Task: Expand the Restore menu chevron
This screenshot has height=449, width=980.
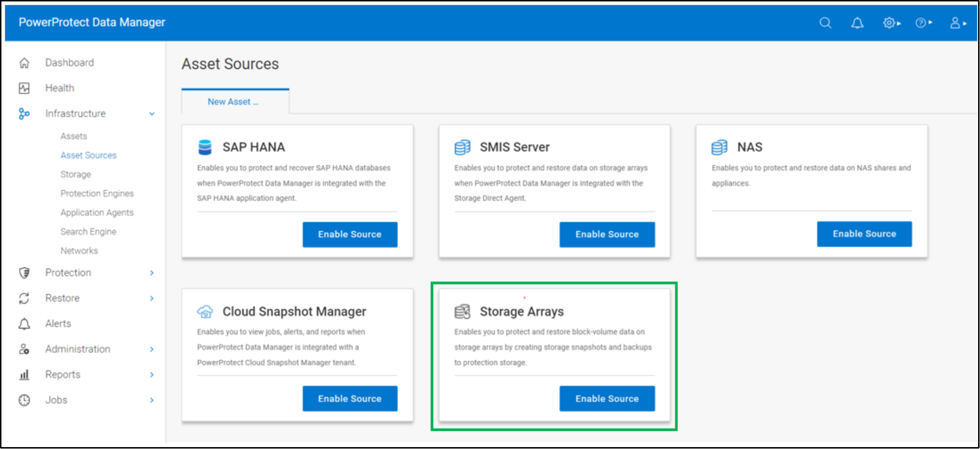Action: [x=152, y=298]
